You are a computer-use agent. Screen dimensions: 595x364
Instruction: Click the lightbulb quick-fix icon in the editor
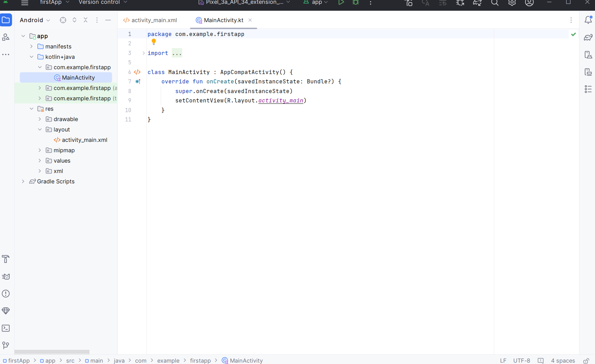(154, 42)
